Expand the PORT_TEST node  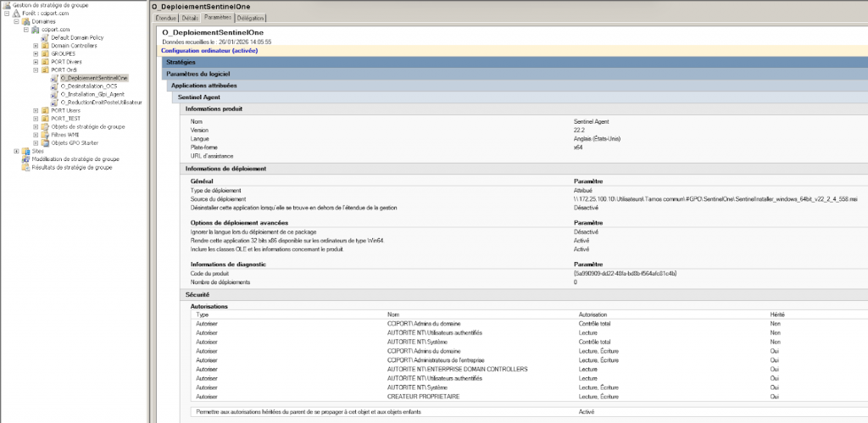tap(36, 119)
